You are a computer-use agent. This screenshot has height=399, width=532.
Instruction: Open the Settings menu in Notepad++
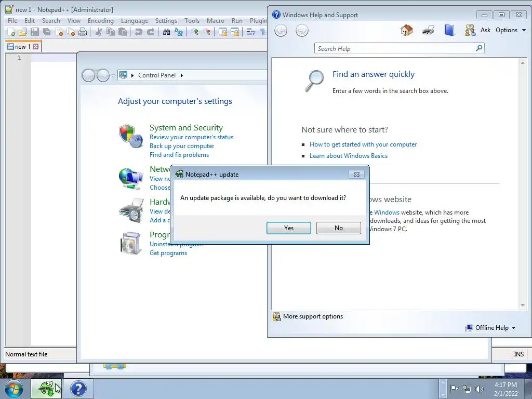166,21
